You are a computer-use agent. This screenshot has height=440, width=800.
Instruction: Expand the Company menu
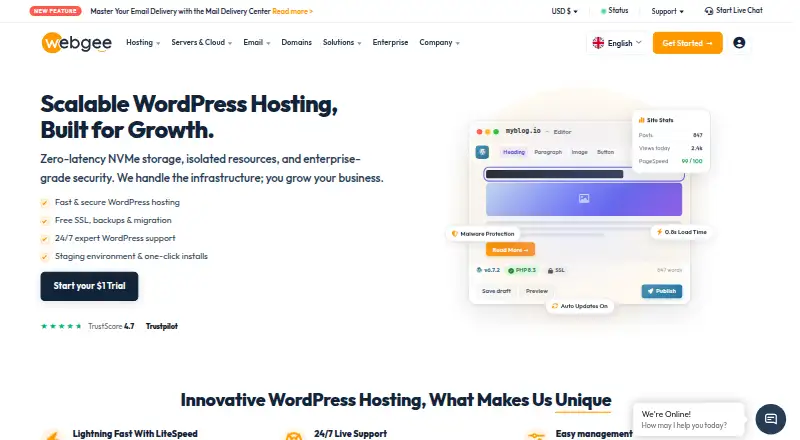pyautogui.click(x=439, y=42)
